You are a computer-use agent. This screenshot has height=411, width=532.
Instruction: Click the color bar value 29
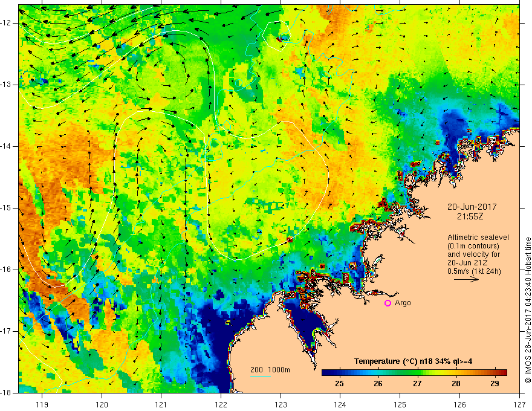495,384
